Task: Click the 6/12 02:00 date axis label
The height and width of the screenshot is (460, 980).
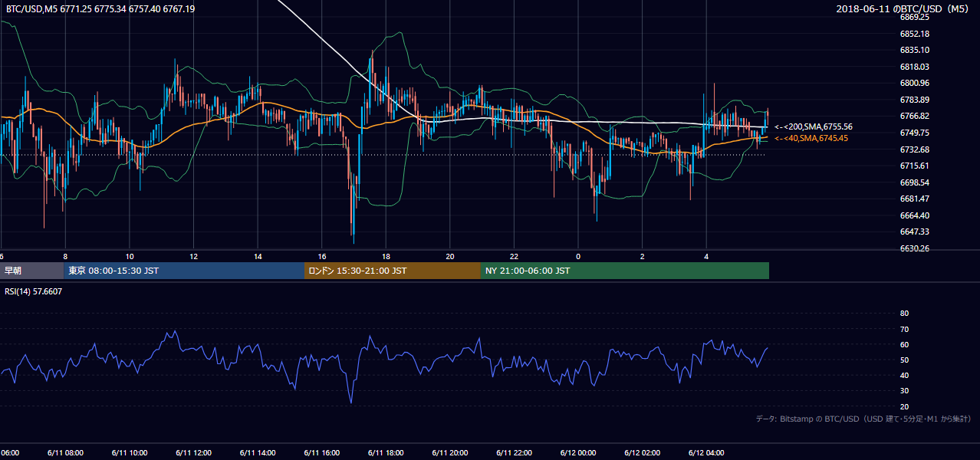Action: pyautogui.click(x=642, y=453)
